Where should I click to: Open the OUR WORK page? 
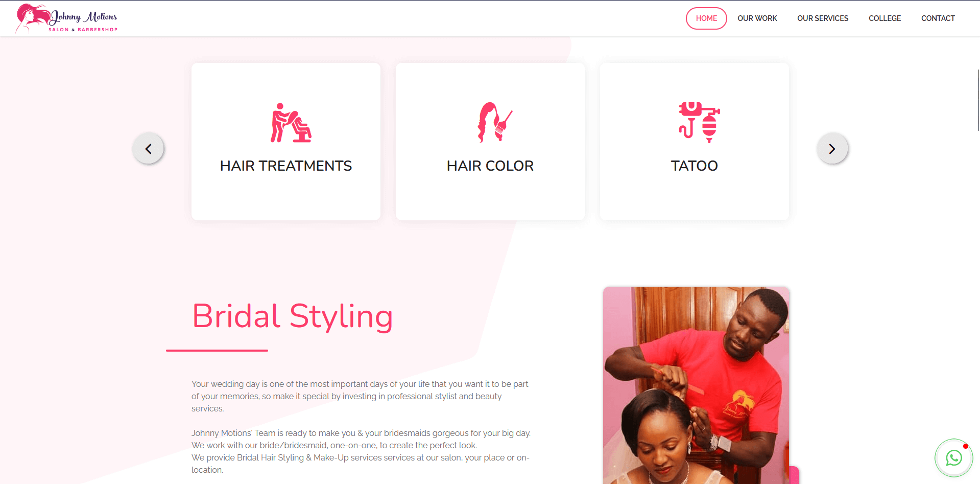click(757, 18)
